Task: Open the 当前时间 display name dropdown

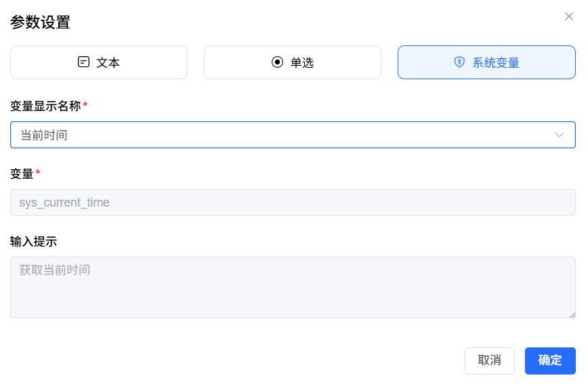Action: pos(285,135)
